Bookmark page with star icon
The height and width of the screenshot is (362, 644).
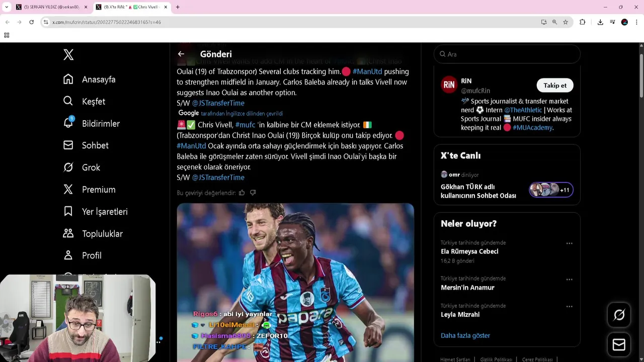pos(566,22)
